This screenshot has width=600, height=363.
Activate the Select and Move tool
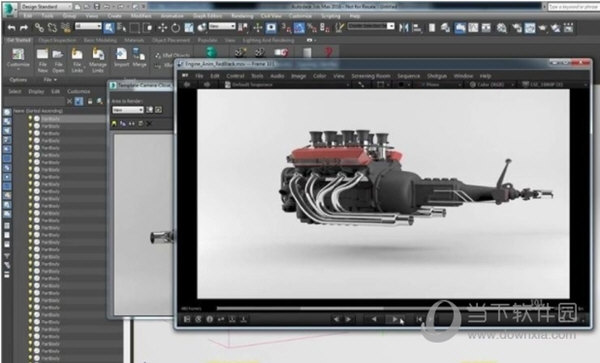pyautogui.click(x=163, y=28)
